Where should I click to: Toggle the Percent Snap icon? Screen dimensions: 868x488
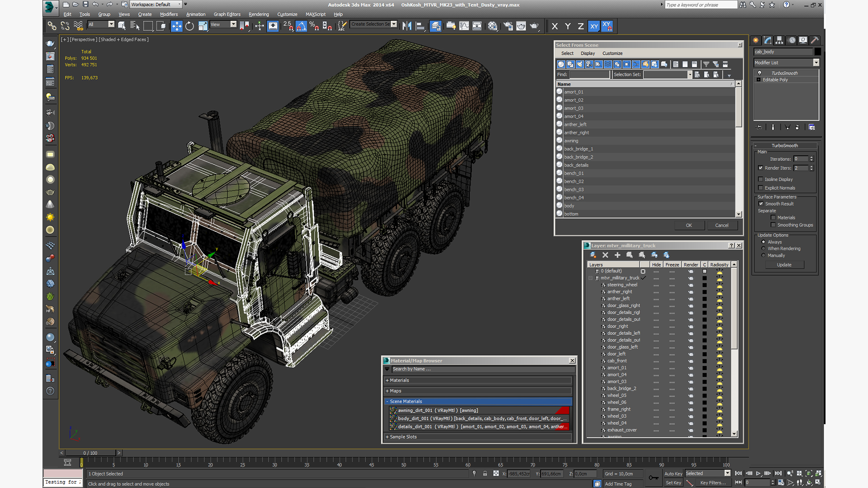pos(314,26)
